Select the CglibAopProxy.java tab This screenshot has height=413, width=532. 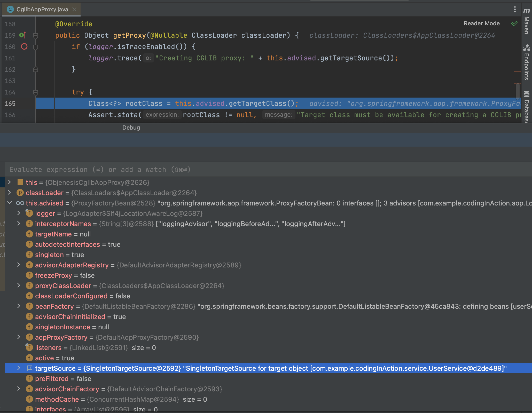[42, 10]
